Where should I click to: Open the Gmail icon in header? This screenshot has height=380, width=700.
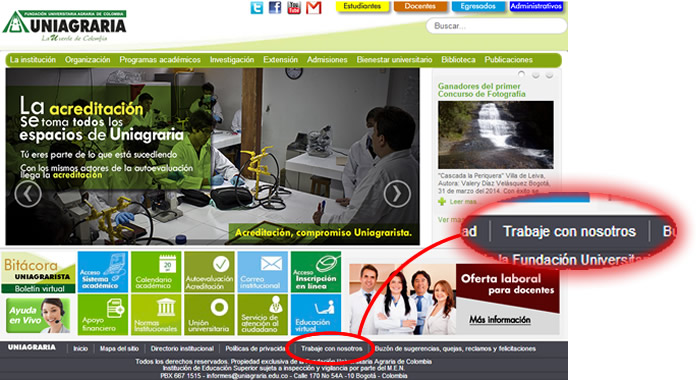[x=313, y=8]
